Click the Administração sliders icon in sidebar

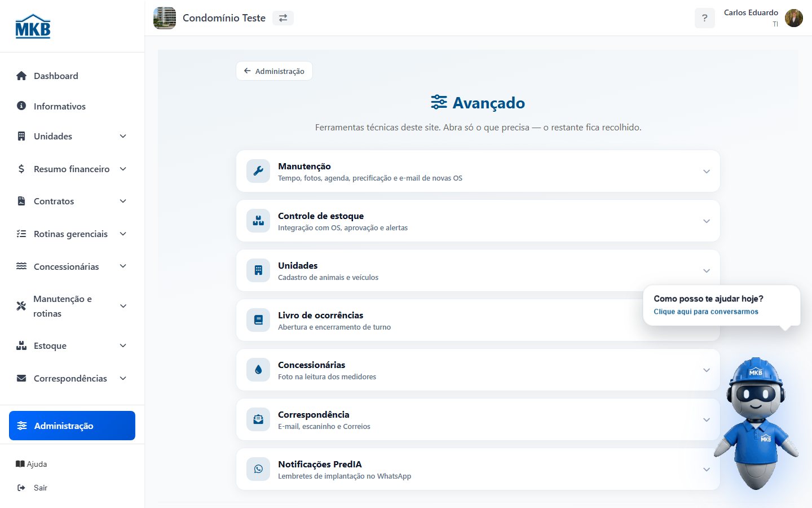[x=22, y=426]
